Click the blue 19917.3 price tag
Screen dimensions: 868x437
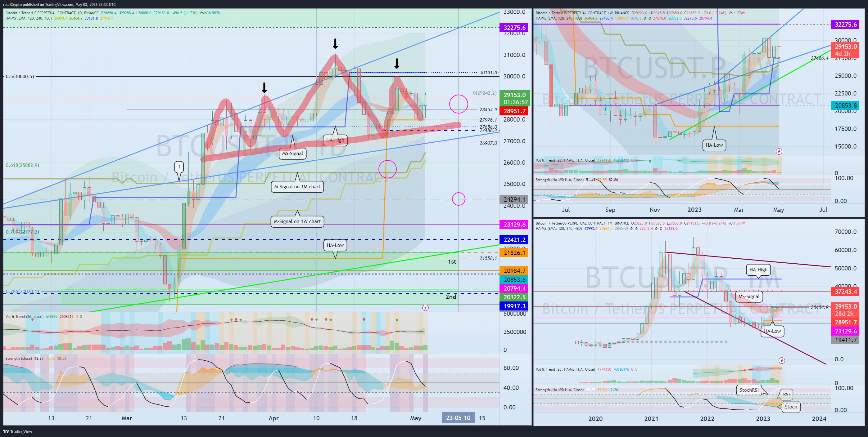click(514, 306)
